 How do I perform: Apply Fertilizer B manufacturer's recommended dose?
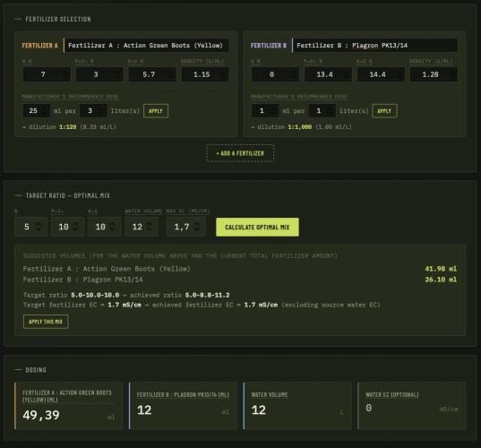click(x=384, y=111)
